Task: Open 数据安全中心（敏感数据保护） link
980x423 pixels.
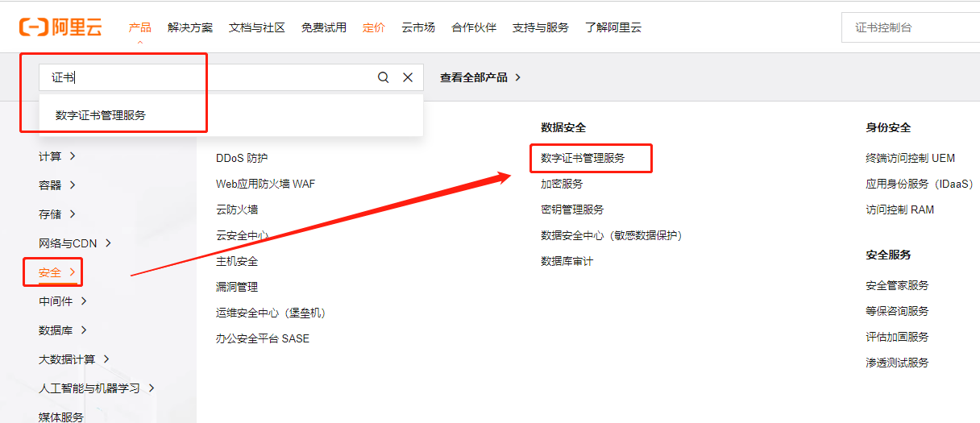Action: [x=612, y=235]
